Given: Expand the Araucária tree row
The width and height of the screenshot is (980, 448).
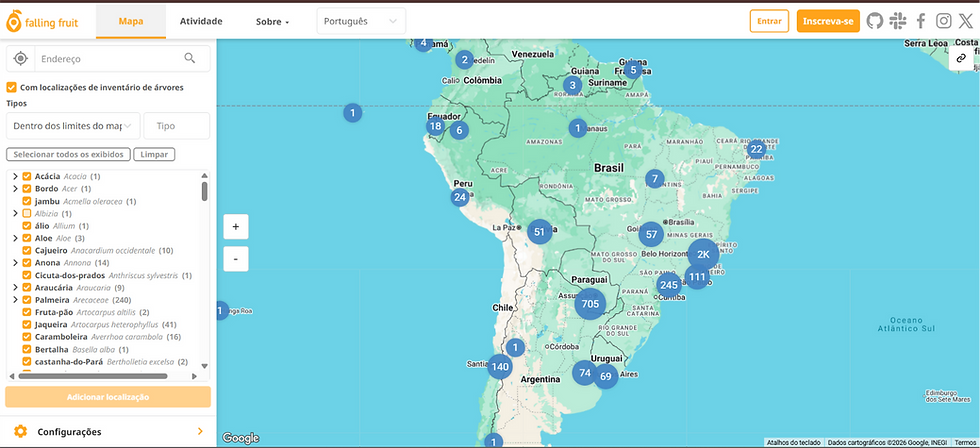Looking at the screenshot, I should tap(15, 287).
